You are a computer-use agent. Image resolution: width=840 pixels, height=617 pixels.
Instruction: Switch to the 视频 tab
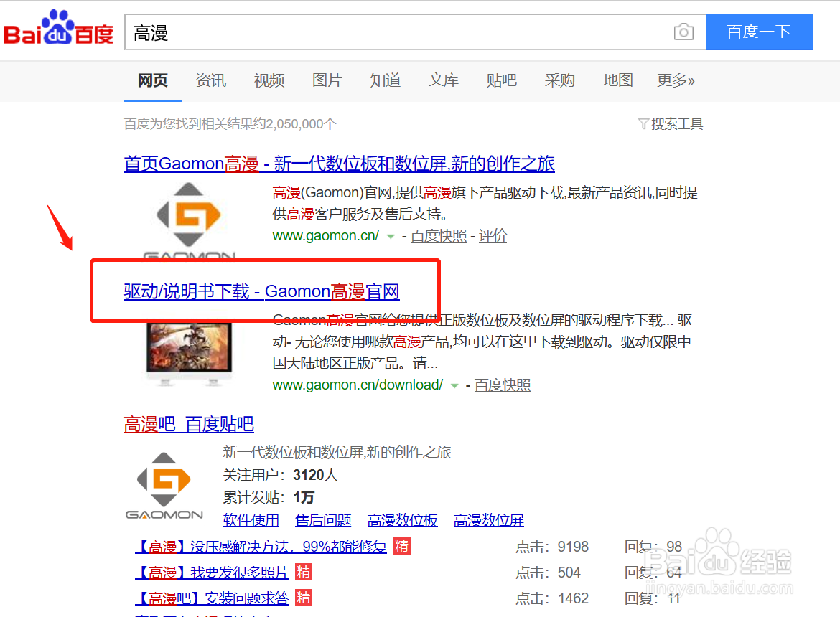(269, 81)
